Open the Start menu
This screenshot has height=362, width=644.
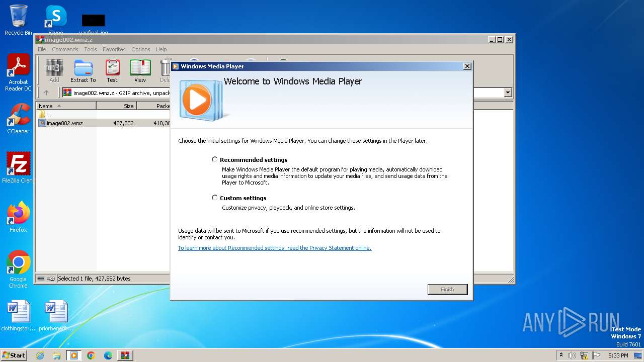[14, 355]
